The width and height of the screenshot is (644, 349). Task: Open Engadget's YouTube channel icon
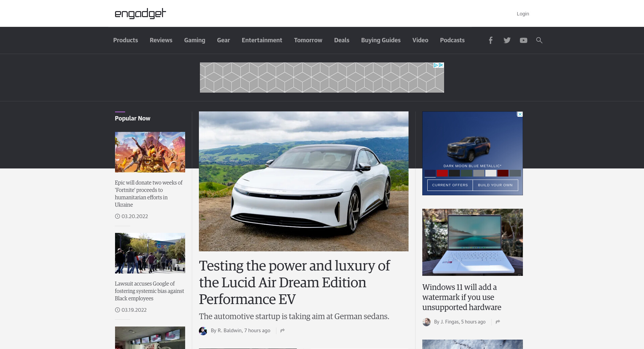[x=523, y=40]
